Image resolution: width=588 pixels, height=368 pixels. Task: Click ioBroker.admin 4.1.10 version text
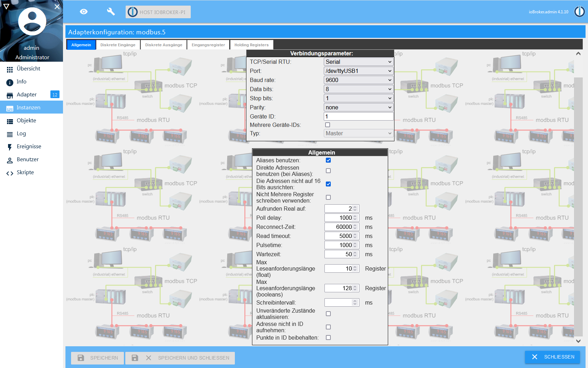pyautogui.click(x=548, y=12)
